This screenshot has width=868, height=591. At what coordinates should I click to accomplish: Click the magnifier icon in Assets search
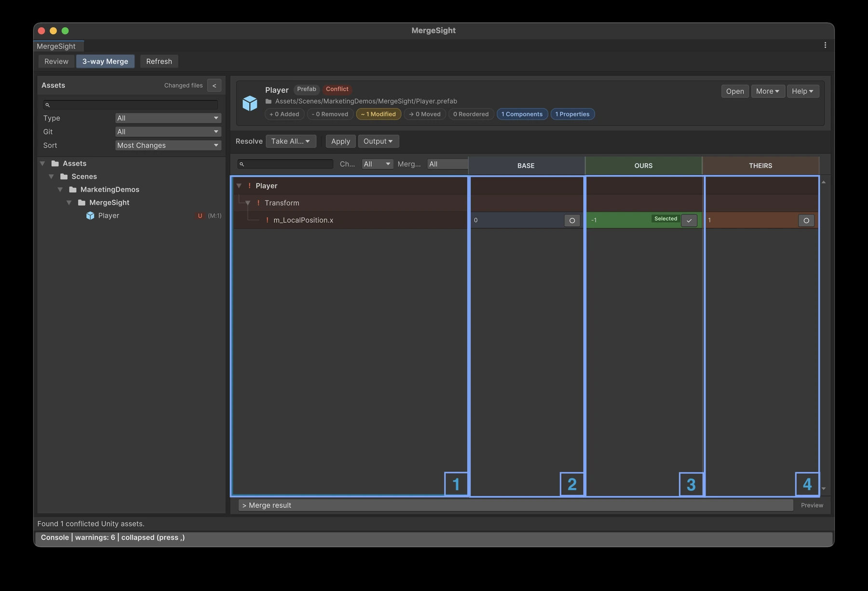click(x=47, y=105)
